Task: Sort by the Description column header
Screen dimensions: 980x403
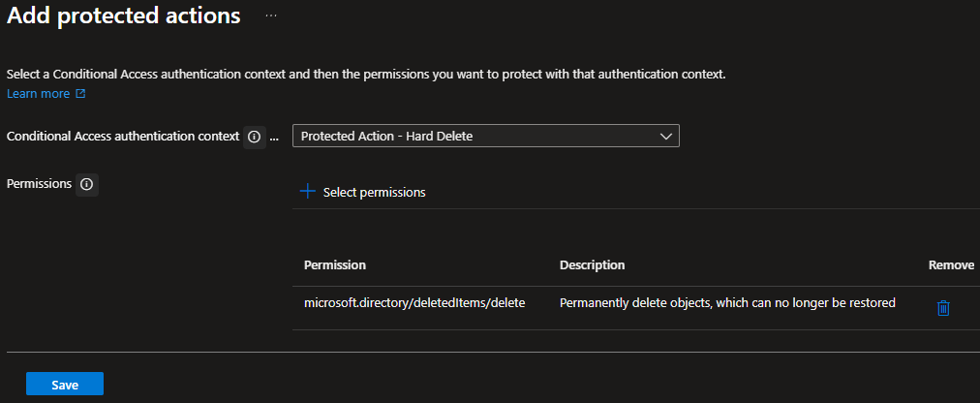Action: [592, 264]
